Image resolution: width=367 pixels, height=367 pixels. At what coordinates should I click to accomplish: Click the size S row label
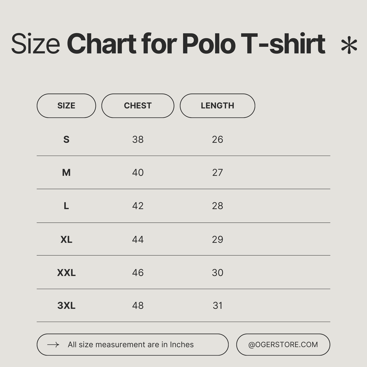click(66, 139)
